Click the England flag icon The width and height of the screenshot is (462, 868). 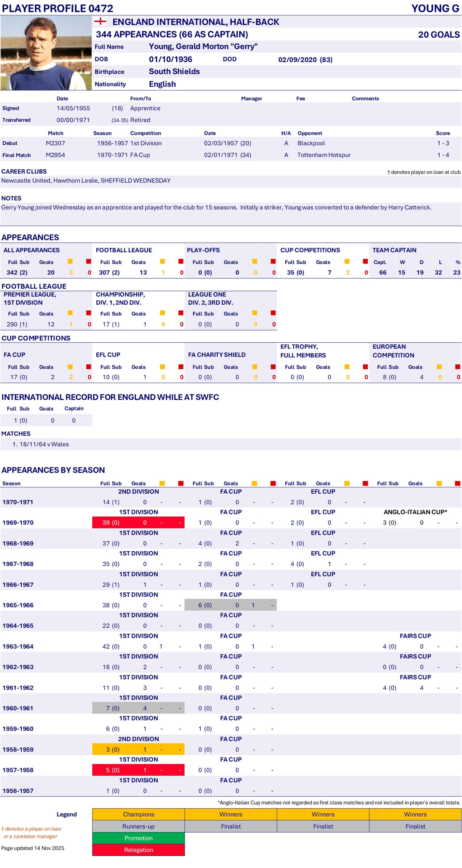click(x=100, y=21)
